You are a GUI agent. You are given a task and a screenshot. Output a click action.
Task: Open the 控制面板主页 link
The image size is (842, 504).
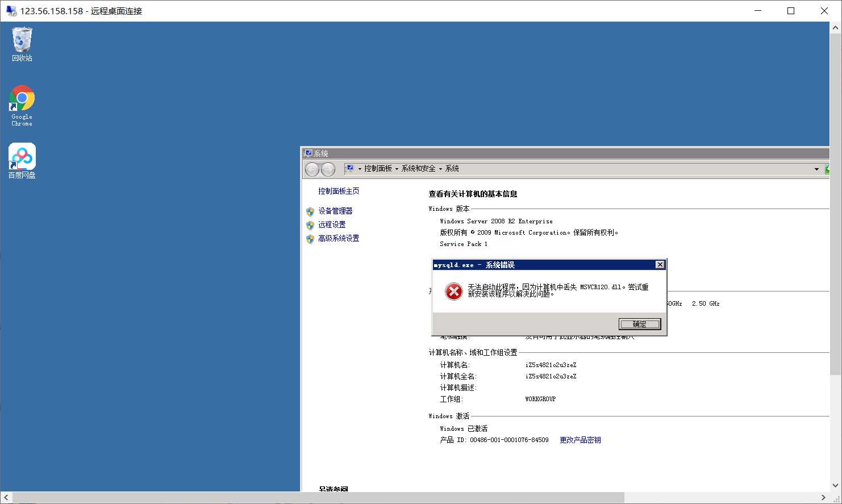coord(339,191)
